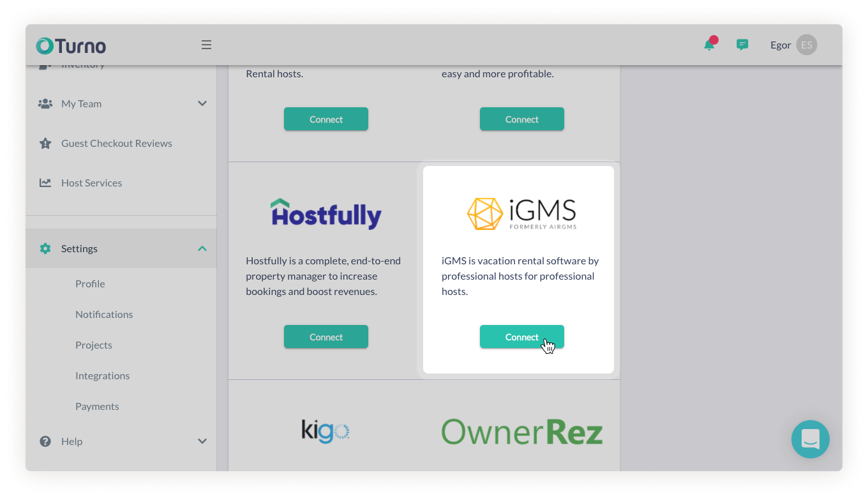Click Connect above the iGMS card

tap(522, 119)
